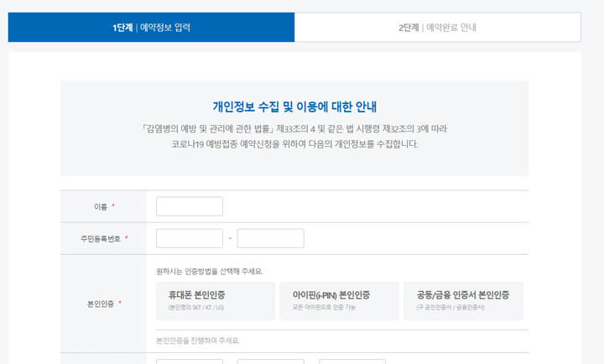
Task: Click the first 주민등록번호 input field
Action: [x=190, y=238]
